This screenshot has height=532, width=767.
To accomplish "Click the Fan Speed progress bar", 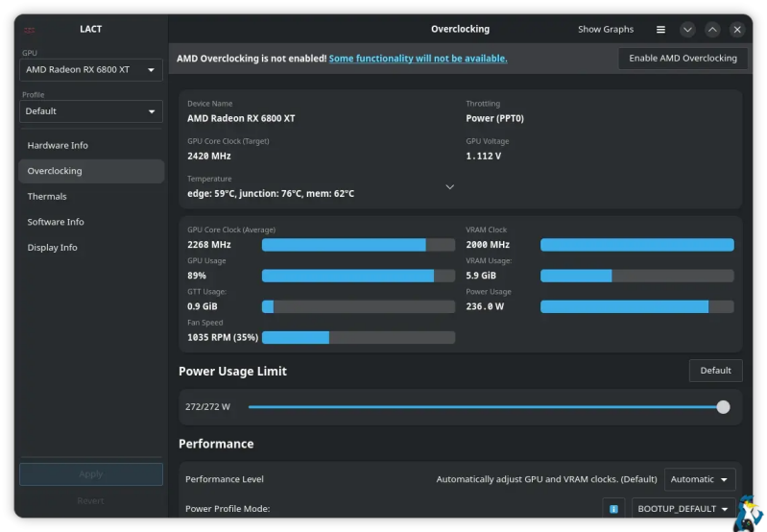I will coord(359,337).
